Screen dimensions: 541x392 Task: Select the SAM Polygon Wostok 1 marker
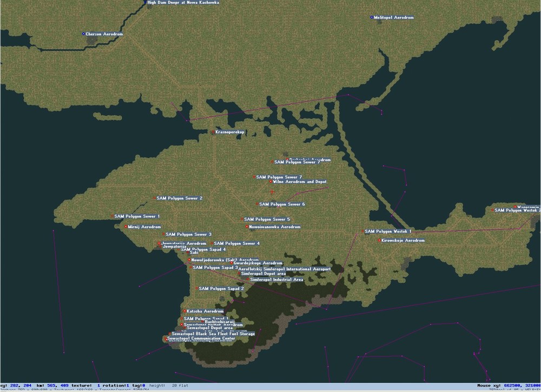pyautogui.click(x=363, y=231)
